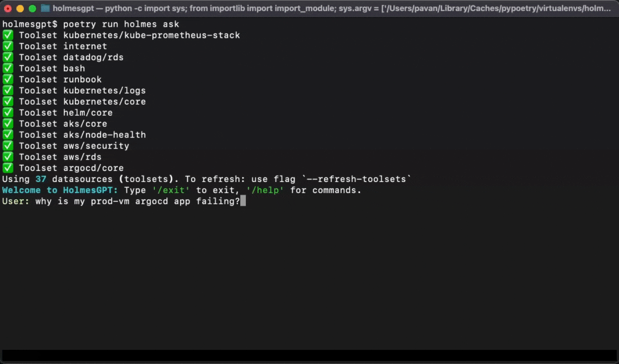Click the checkmark before the runbook toolset
The image size is (619, 364).
(8, 80)
